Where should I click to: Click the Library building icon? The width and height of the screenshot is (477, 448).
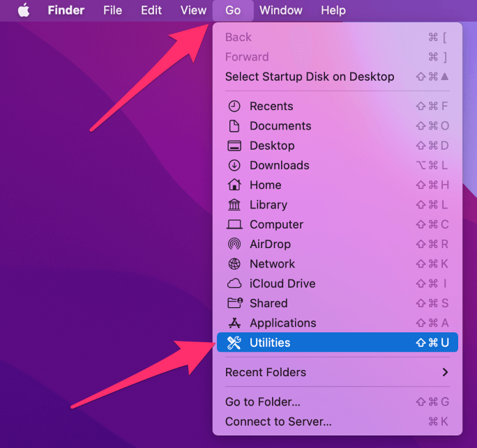[234, 205]
